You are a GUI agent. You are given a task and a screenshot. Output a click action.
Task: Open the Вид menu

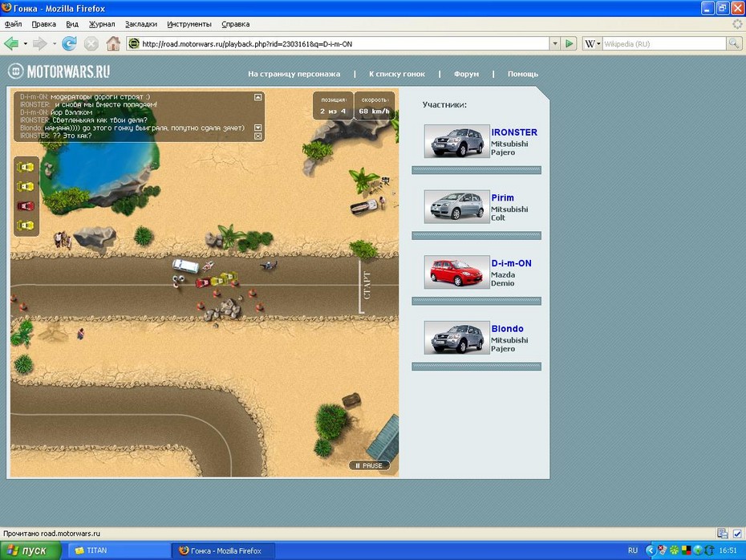[72, 24]
